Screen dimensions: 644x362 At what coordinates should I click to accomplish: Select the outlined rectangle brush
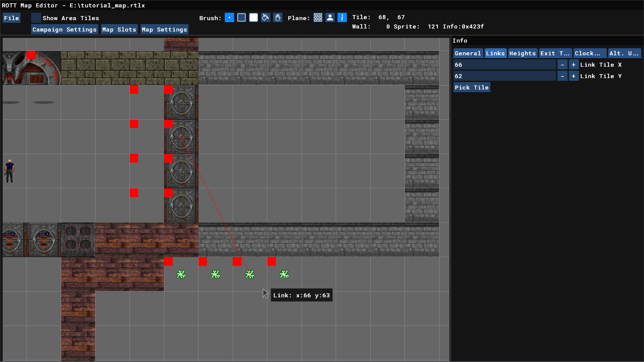pos(241,18)
